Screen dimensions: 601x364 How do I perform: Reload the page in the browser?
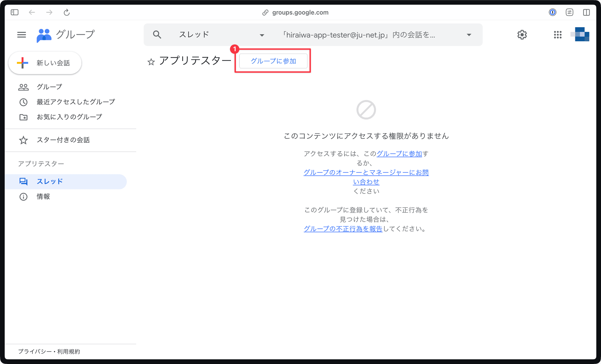[67, 12]
